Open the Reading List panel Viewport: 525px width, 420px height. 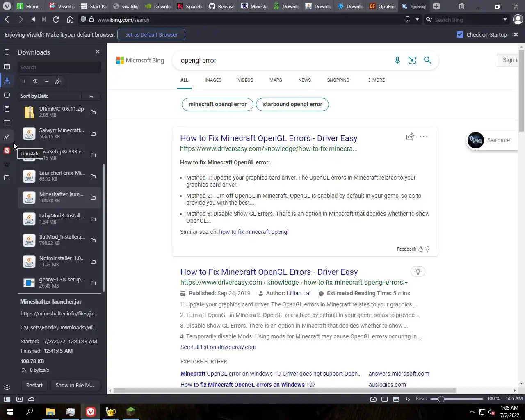pyautogui.click(x=7, y=67)
